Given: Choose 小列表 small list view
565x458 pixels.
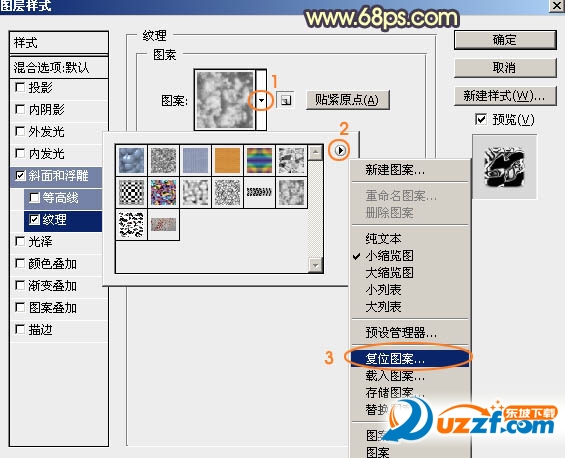Looking at the screenshot, I should 410,290.
